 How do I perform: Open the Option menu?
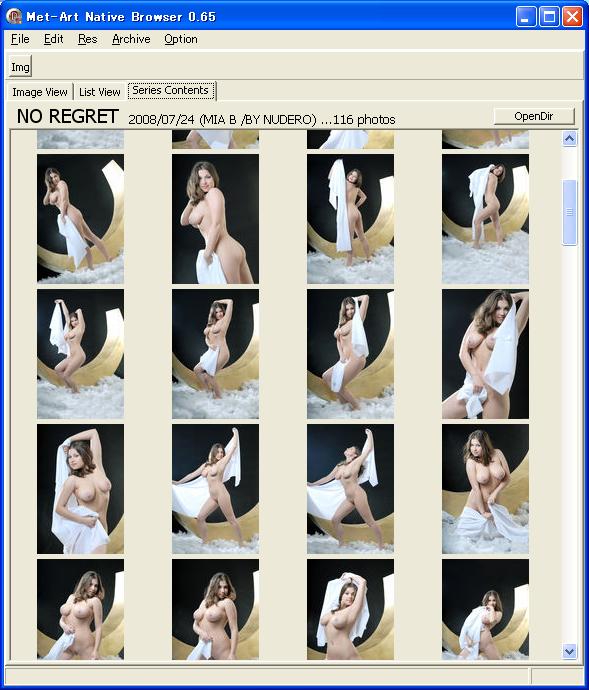(x=181, y=39)
